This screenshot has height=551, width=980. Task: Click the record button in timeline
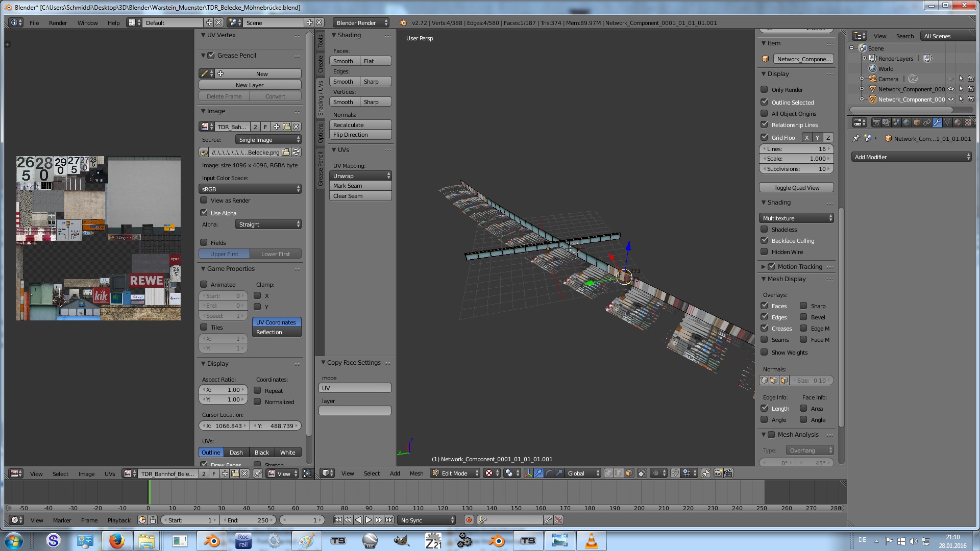point(469,520)
